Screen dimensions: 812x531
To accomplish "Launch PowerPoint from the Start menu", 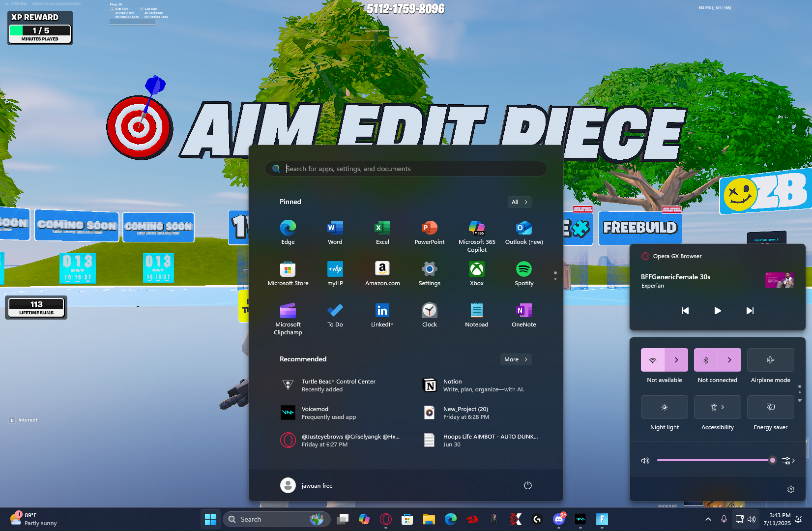I will [x=429, y=232].
